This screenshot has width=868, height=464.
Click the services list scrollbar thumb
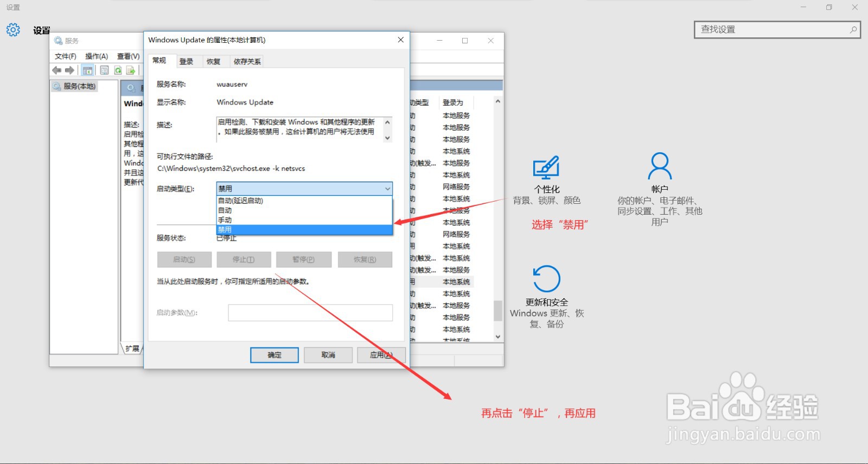tap(497, 311)
